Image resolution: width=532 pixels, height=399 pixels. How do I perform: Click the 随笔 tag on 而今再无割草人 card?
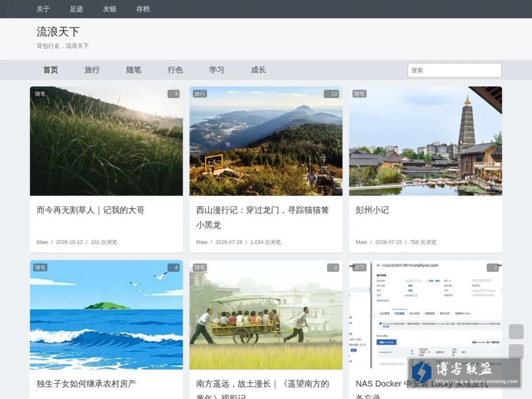pos(40,94)
